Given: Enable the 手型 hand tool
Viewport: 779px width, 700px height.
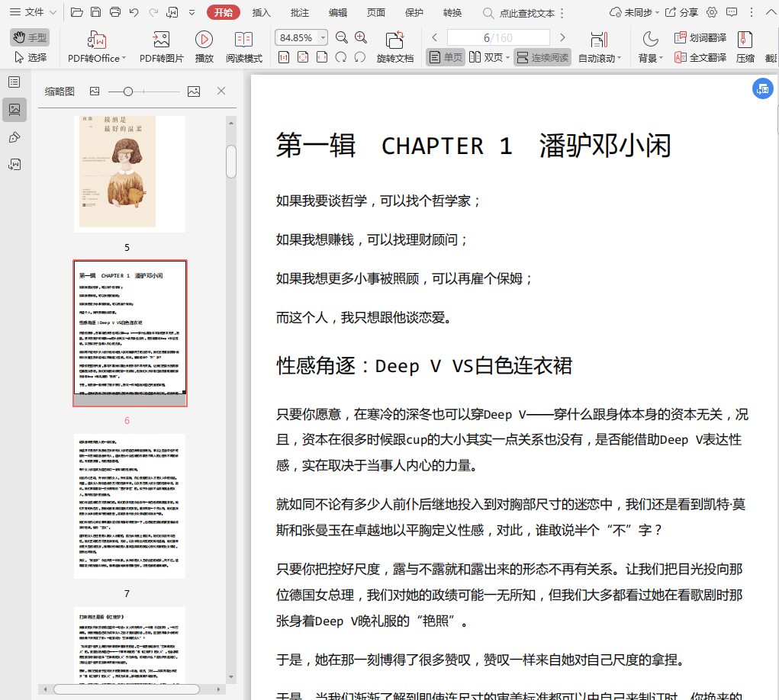Looking at the screenshot, I should pyautogui.click(x=30, y=37).
